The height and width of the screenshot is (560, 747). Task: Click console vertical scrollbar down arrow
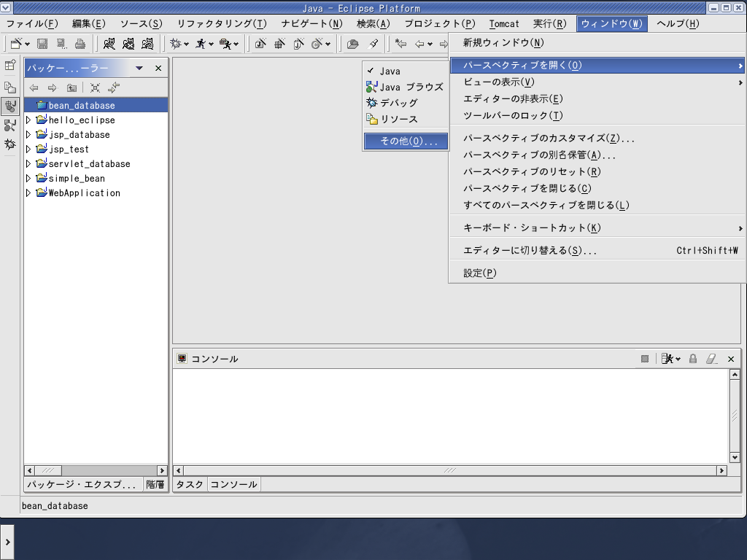735,458
